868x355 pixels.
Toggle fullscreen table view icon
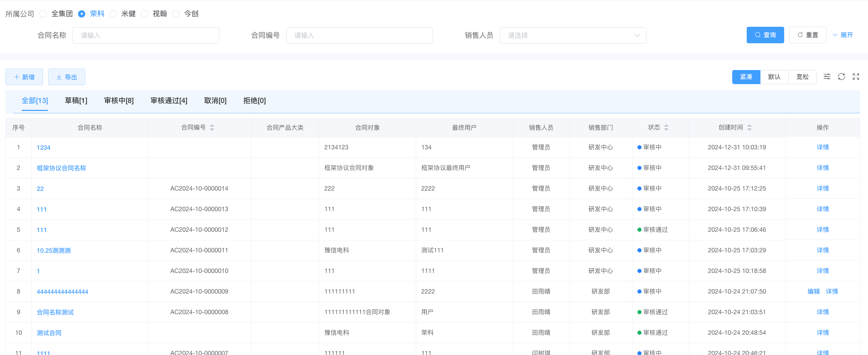click(x=856, y=77)
